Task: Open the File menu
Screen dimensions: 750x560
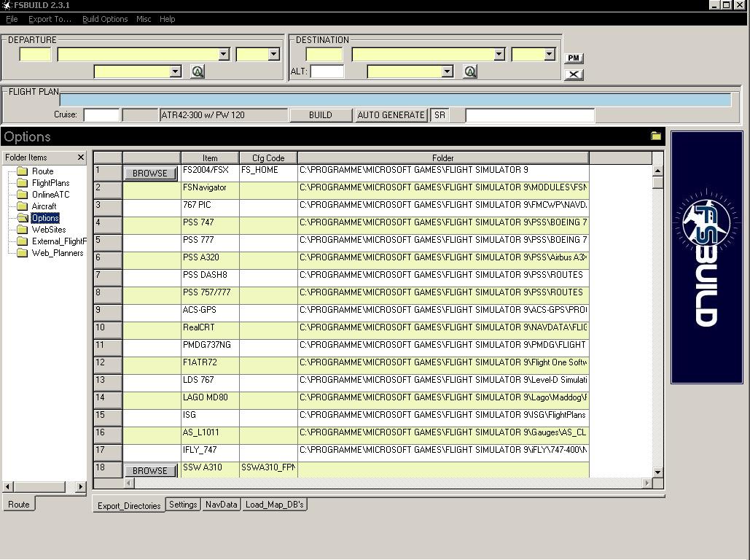Action: [x=12, y=19]
